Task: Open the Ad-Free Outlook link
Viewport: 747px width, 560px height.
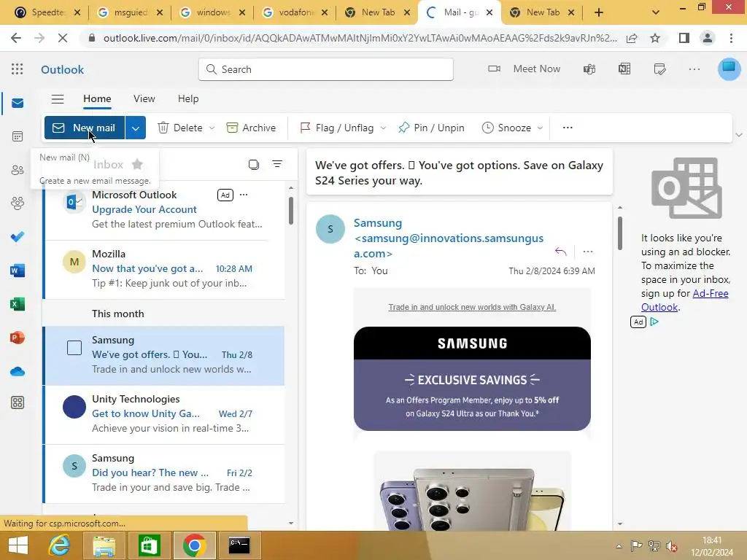Action: click(x=684, y=300)
